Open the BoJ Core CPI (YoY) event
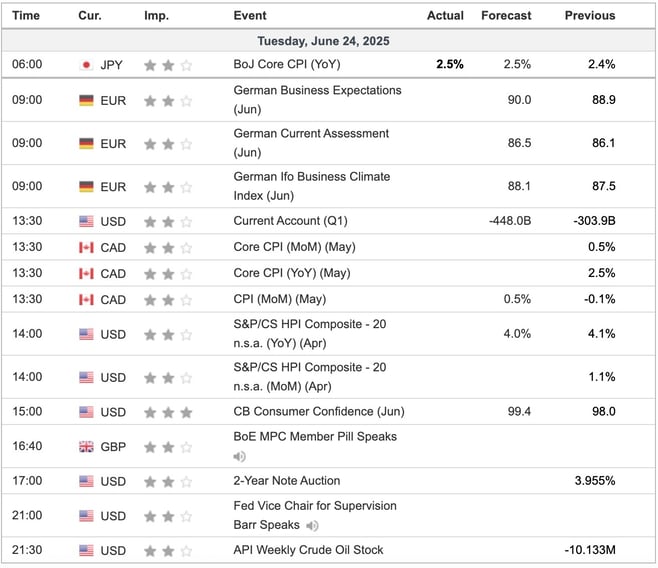This screenshot has width=658, height=568. (287, 64)
